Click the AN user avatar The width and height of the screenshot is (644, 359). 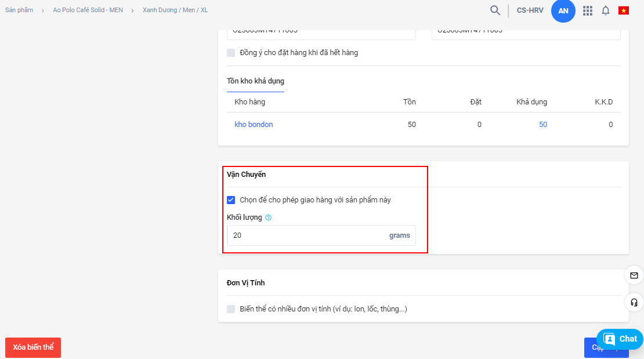[x=563, y=11]
